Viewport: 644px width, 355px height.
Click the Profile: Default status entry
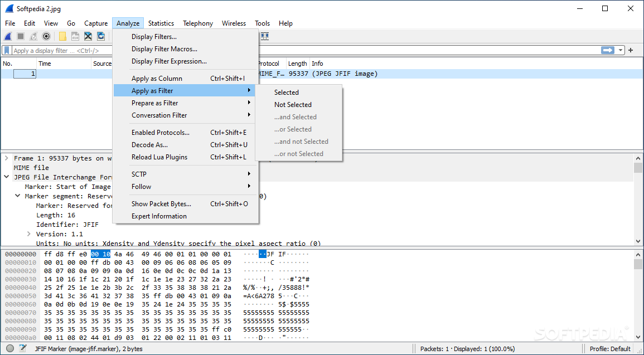[x=609, y=349]
